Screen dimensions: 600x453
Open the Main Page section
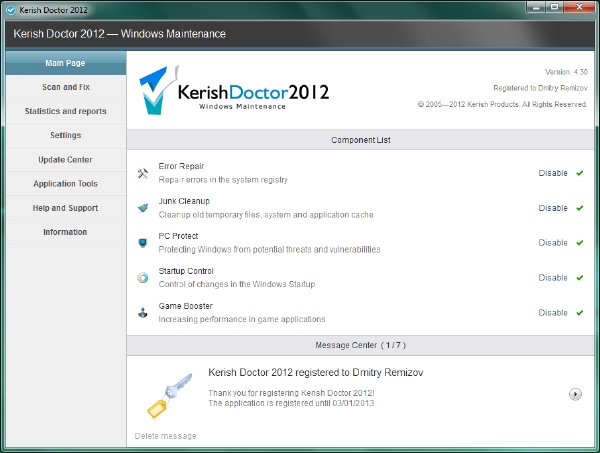point(66,63)
